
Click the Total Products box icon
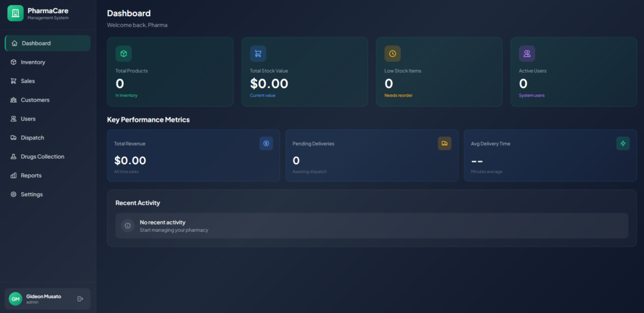(124, 54)
